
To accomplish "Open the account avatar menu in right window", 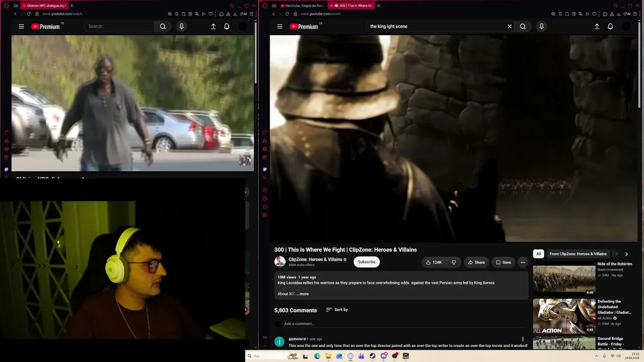I will (626, 27).
